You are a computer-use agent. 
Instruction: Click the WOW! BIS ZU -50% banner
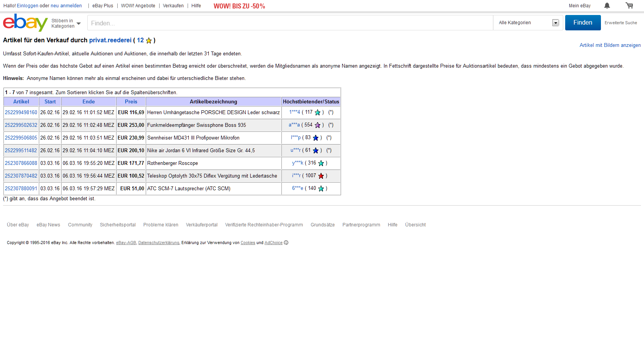pos(239,6)
